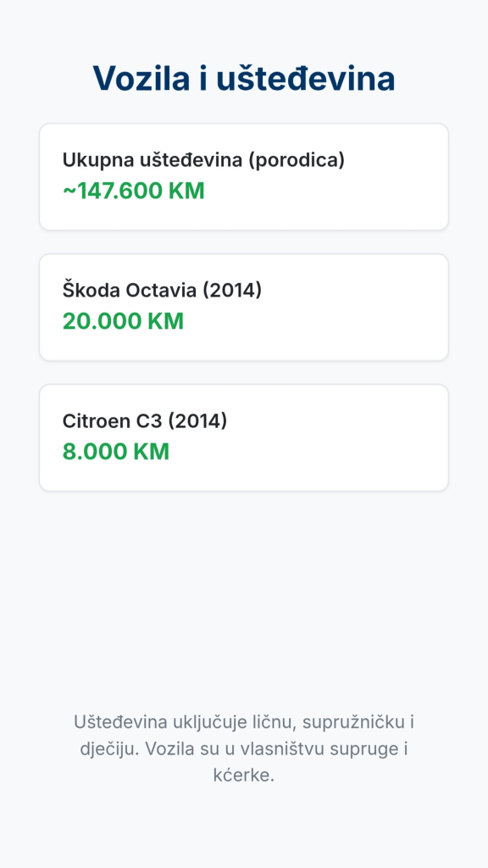The image size is (488, 868).
Task: Click the footer line starting with "Ušteđevina uključuje"
Action: (243, 722)
